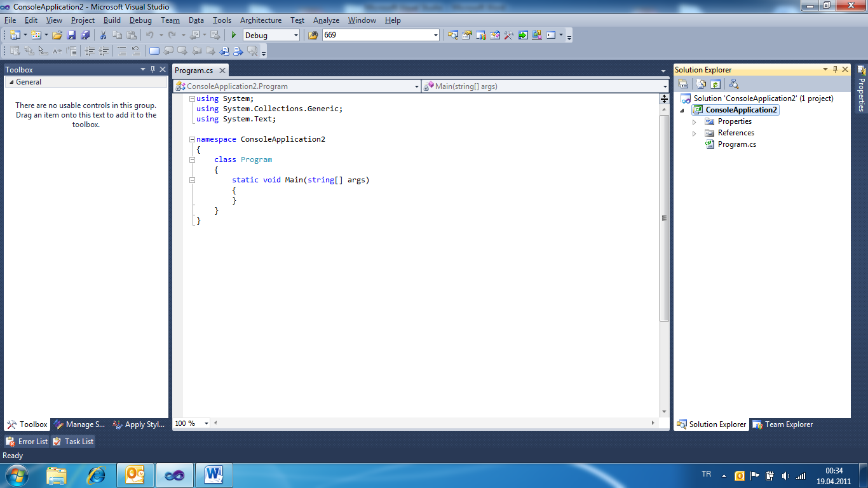The image size is (868, 488).
Task: Toggle auto-hide pin on Solution Explorer
Action: [x=835, y=69]
